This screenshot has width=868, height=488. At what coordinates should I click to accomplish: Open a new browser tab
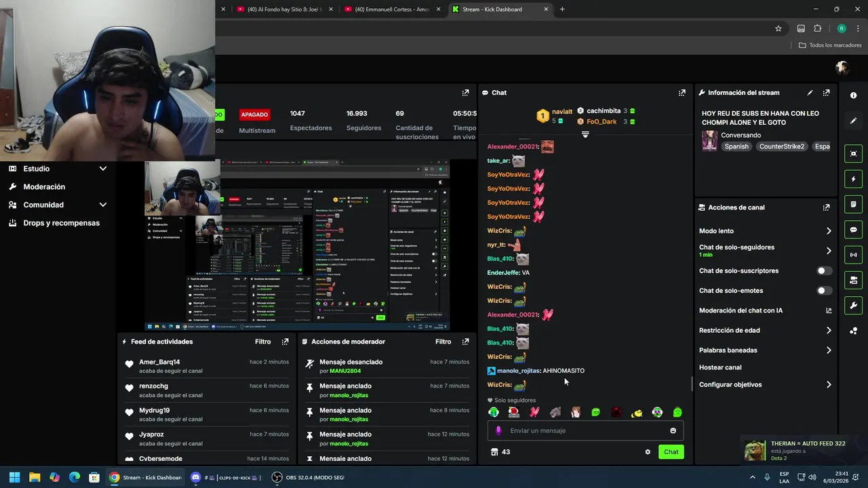pyautogui.click(x=562, y=9)
